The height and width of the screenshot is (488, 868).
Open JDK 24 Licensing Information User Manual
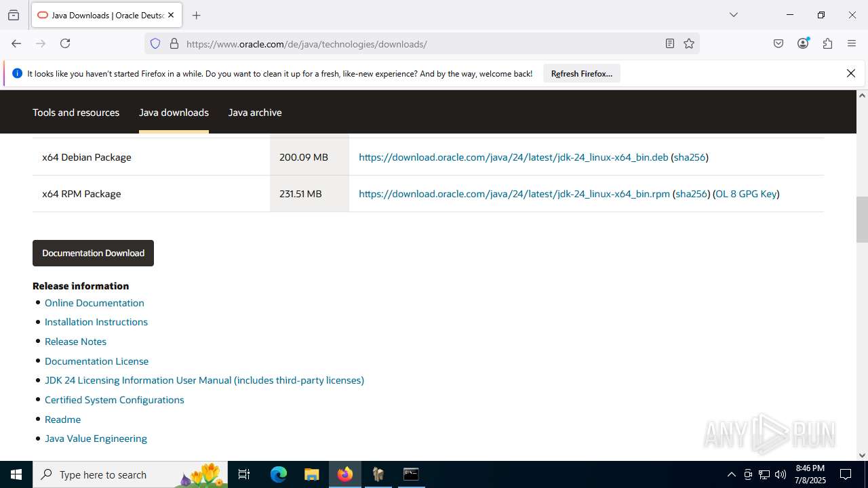click(204, 380)
